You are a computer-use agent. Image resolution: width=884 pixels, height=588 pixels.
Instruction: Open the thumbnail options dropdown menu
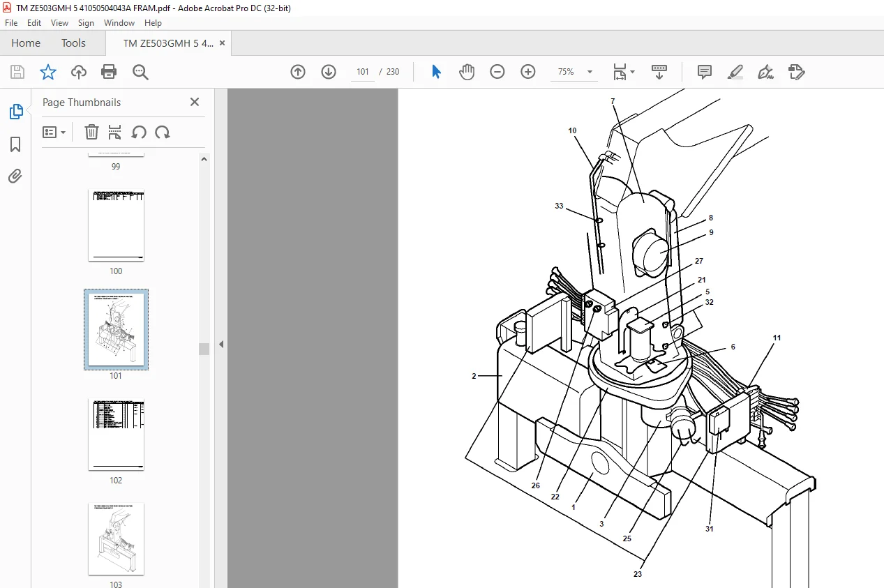(54, 132)
